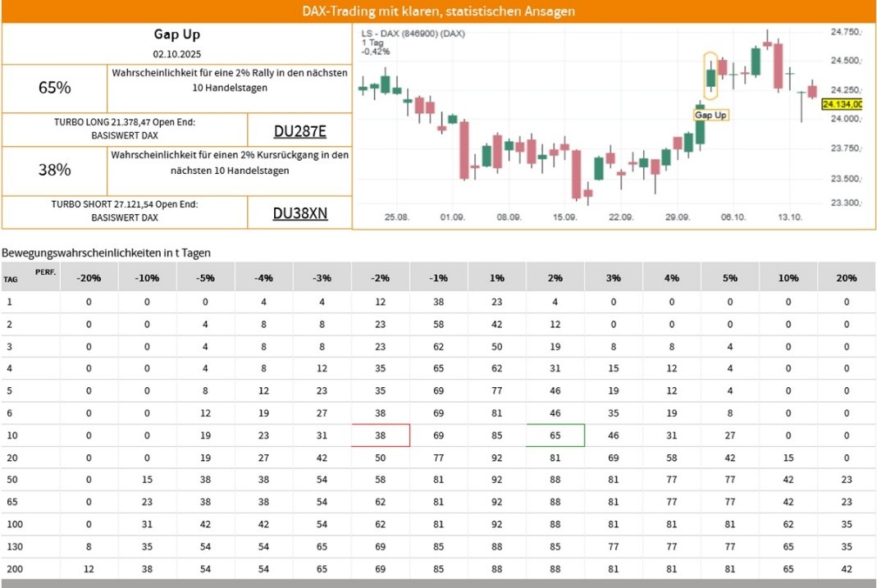Screen dimensions: 877x588
Task: Select the green-outlined 65 cell in table
Action: pos(555,435)
